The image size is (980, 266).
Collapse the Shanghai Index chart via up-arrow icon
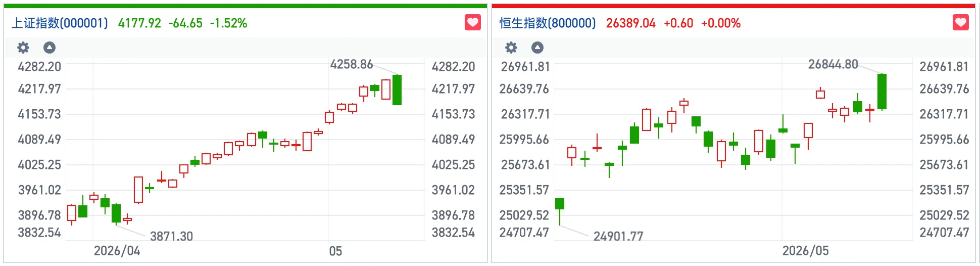pyautogui.click(x=50, y=48)
